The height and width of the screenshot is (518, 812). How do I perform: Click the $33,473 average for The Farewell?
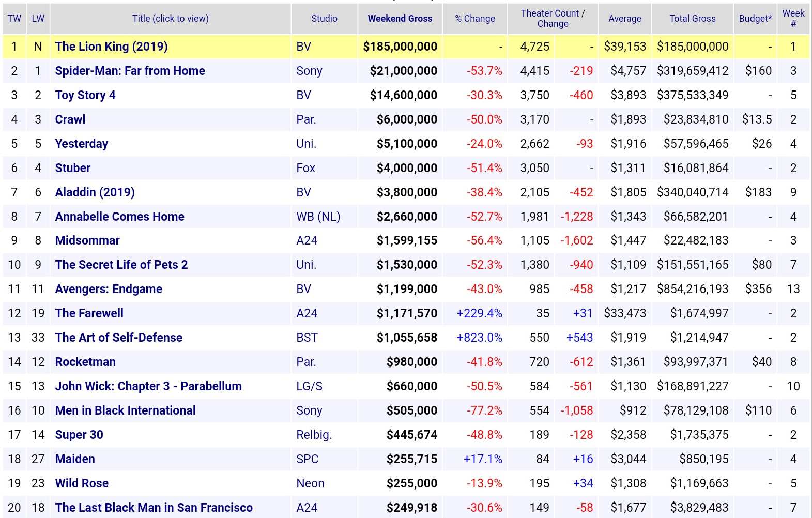(x=625, y=313)
